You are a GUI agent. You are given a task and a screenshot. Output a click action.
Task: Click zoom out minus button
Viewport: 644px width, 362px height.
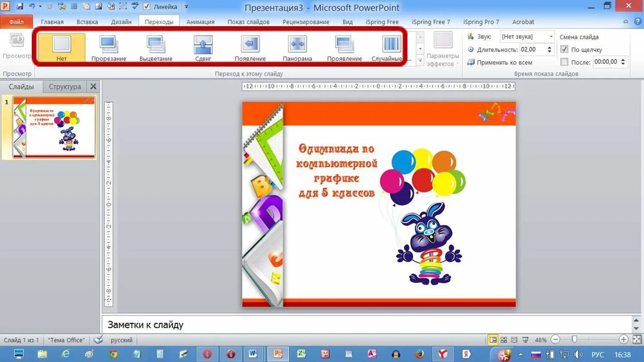(x=555, y=340)
